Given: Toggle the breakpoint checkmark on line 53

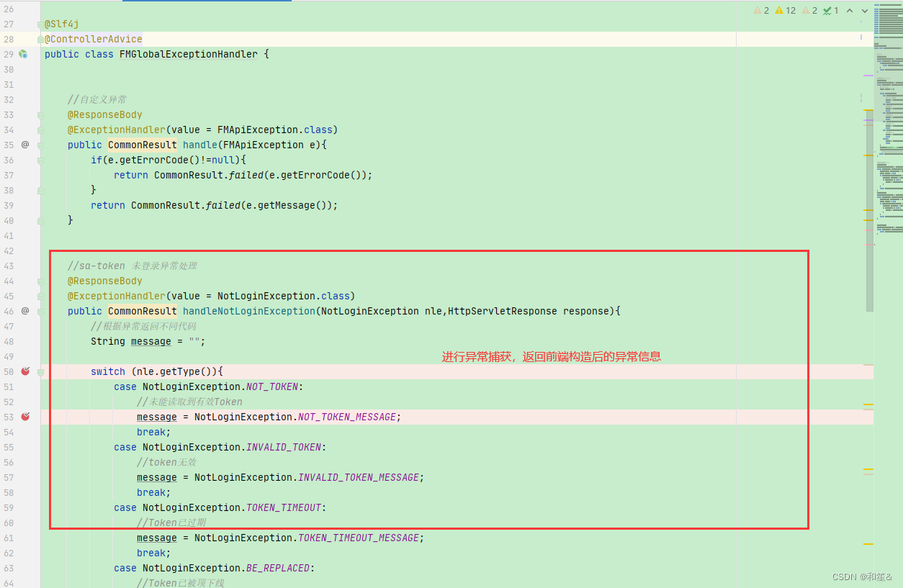Looking at the screenshot, I should pyautogui.click(x=25, y=416).
